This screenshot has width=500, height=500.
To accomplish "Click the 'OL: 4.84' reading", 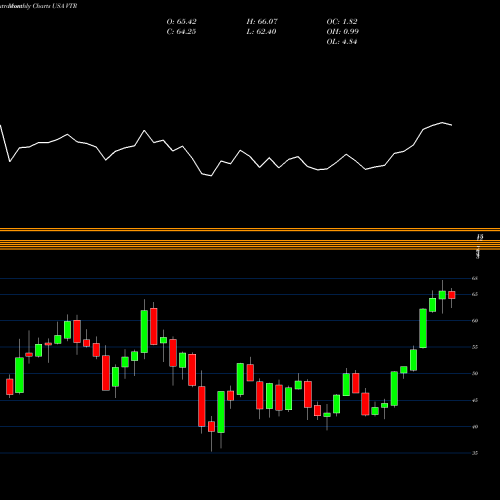I will (x=342, y=42).
